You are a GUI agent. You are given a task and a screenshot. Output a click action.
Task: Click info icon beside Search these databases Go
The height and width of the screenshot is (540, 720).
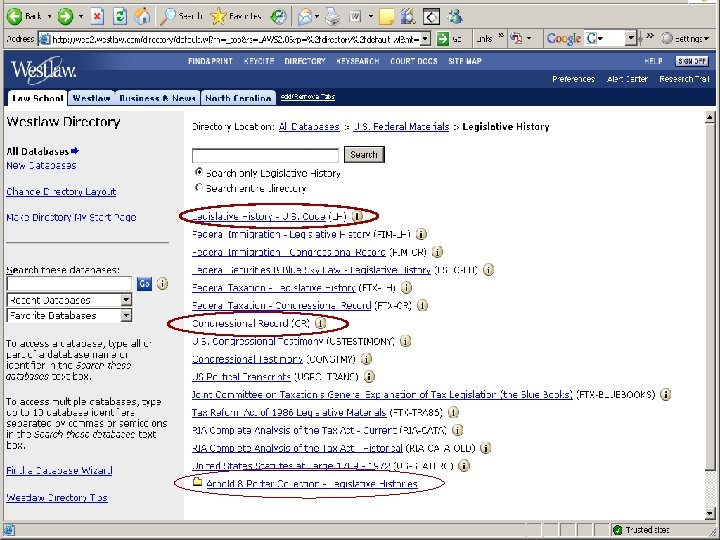click(x=162, y=284)
